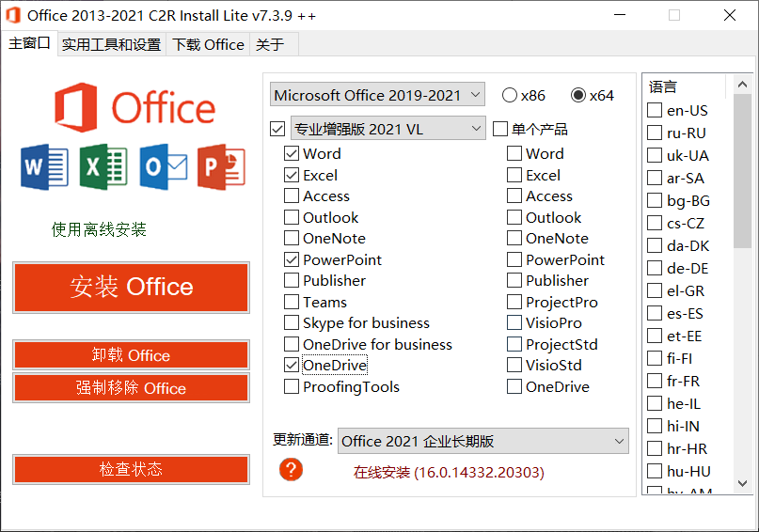Click the 卸载 Office button
Screen dimensions: 759x532
click(131, 355)
